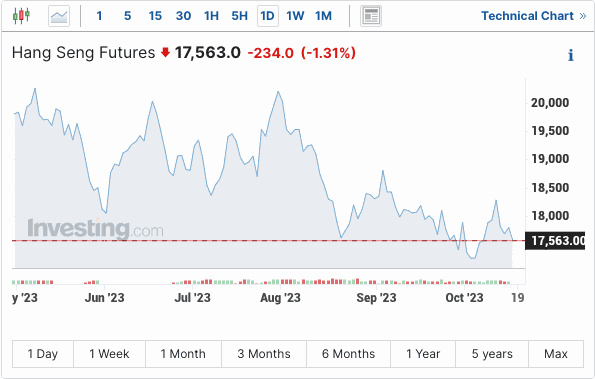Show the 1 Month range
The height and width of the screenshot is (379, 595).
coord(183,354)
